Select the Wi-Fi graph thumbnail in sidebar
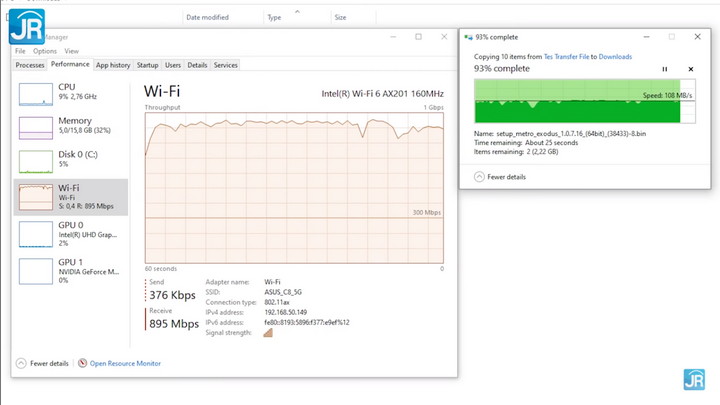The image size is (720, 405). pyautogui.click(x=36, y=197)
